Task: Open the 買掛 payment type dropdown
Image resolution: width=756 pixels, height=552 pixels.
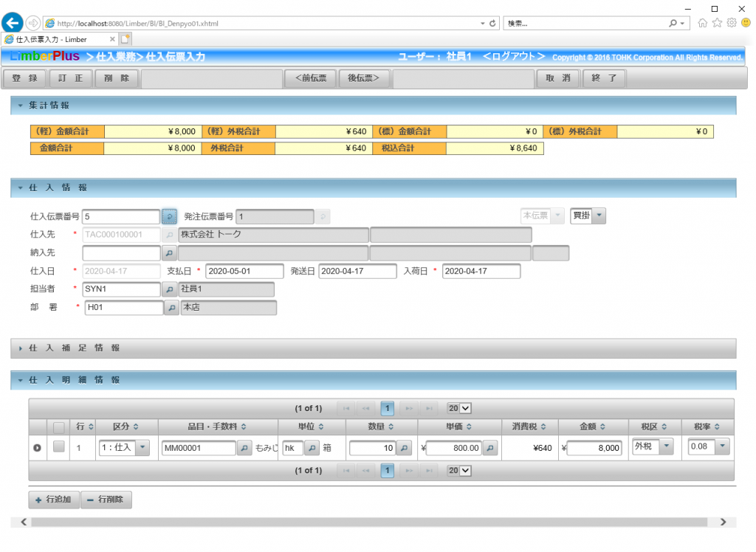Action: pyautogui.click(x=599, y=215)
